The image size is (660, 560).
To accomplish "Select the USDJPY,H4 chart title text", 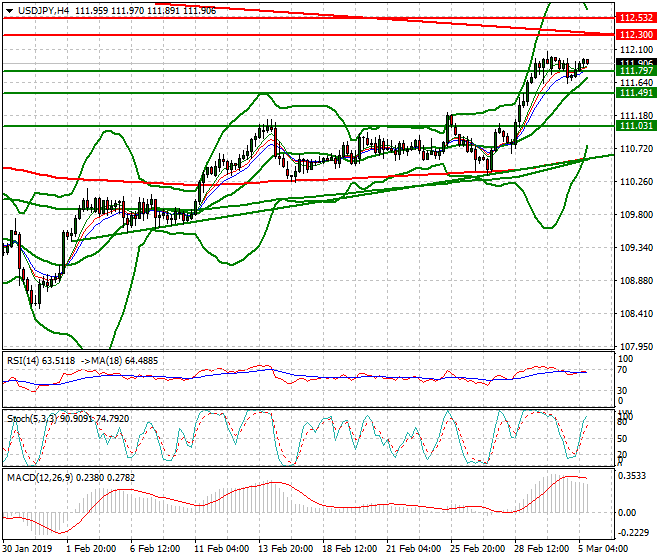I will click(43, 11).
